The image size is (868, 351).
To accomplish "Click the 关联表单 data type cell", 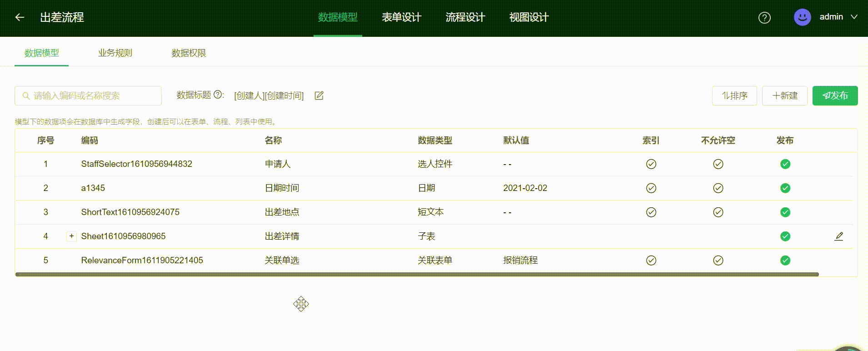I will tap(435, 261).
